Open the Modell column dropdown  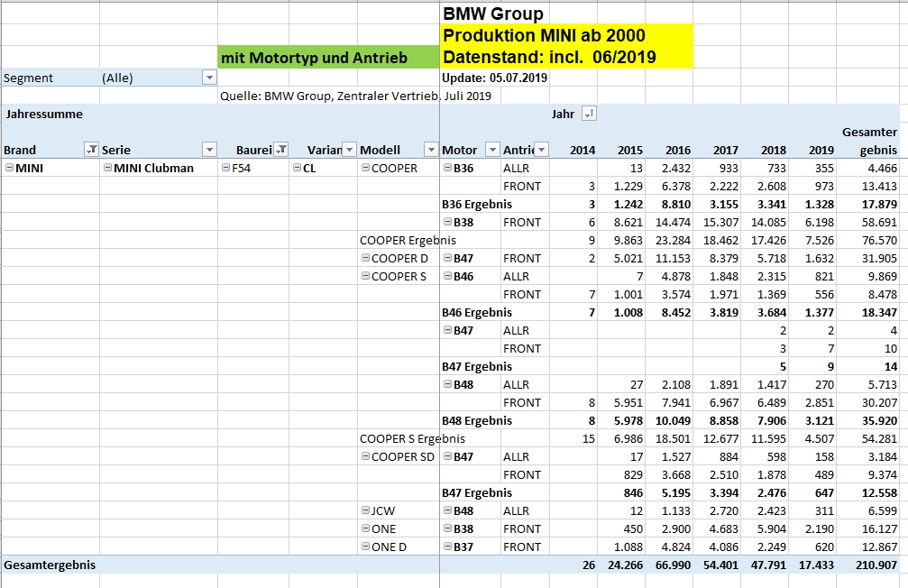coord(430,150)
